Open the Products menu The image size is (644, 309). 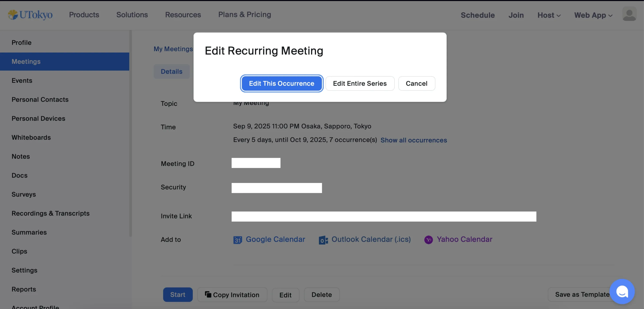(x=84, y=15)
